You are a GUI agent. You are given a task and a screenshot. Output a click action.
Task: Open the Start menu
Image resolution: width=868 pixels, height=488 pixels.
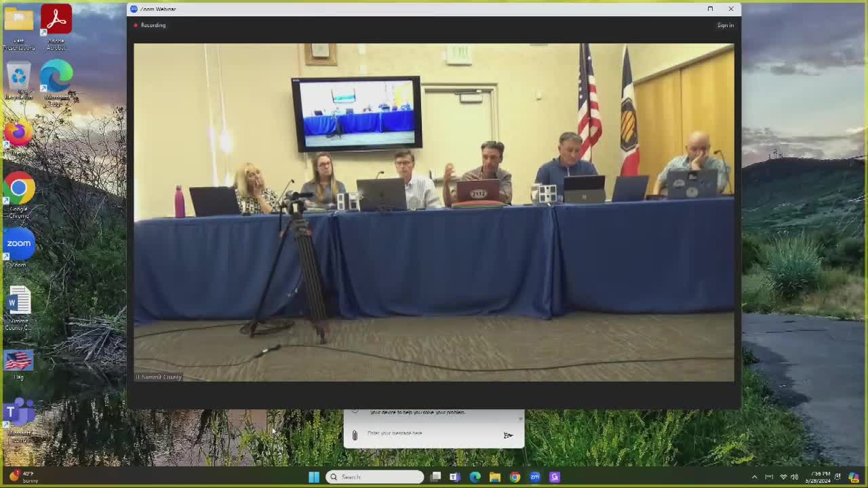(x=314, y=476)
